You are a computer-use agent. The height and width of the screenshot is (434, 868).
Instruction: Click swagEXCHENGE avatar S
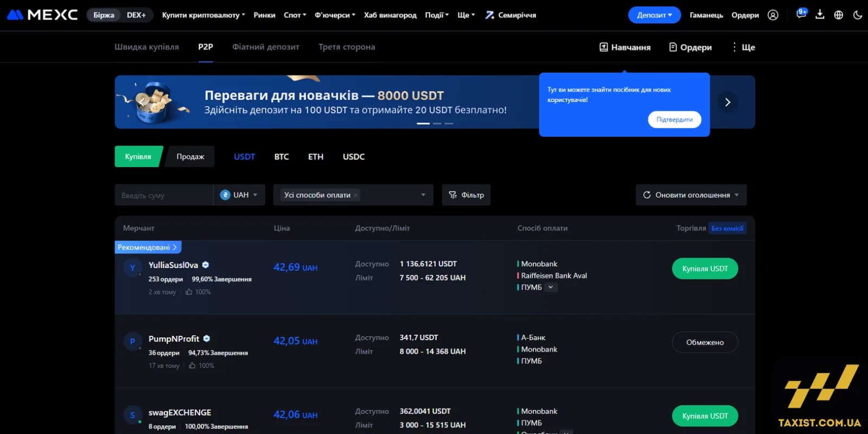coord(132,415)
